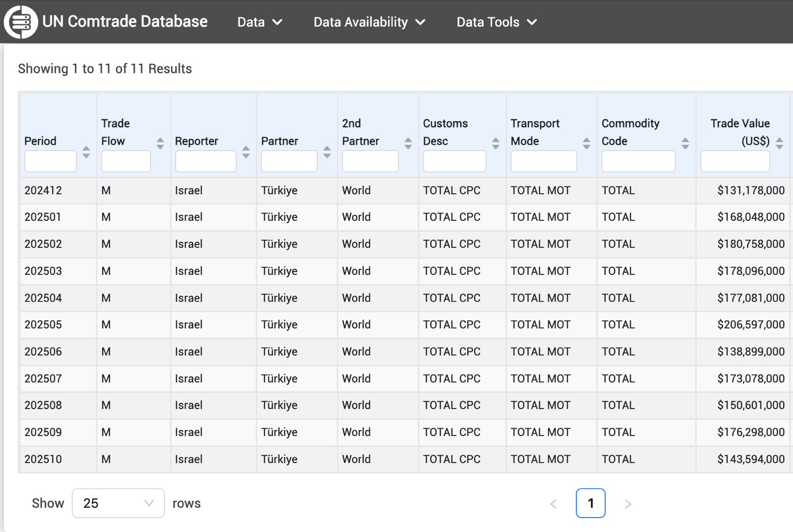
Task: Sort by Commodity Code column arrows
Action: (x=685, y=144)
